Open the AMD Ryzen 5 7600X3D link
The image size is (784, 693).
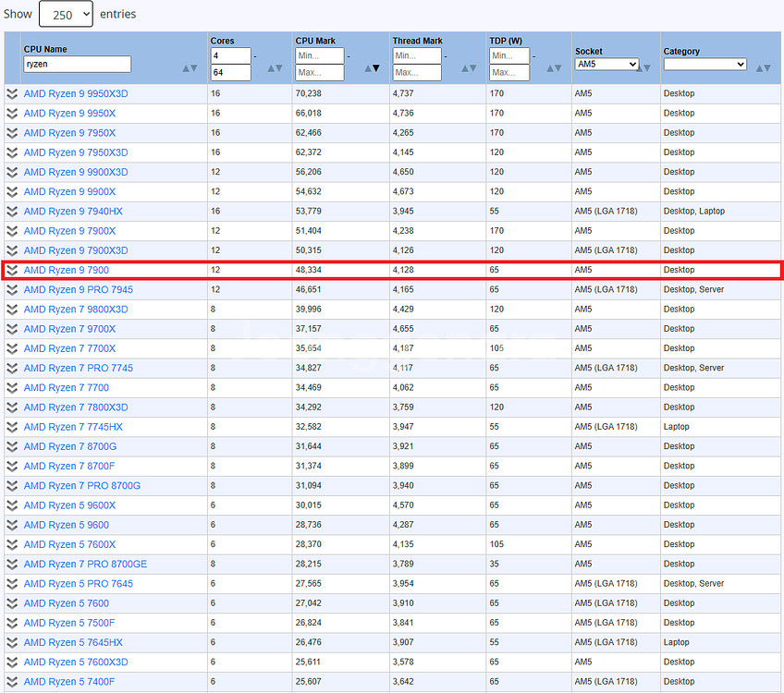click(76, 662)
